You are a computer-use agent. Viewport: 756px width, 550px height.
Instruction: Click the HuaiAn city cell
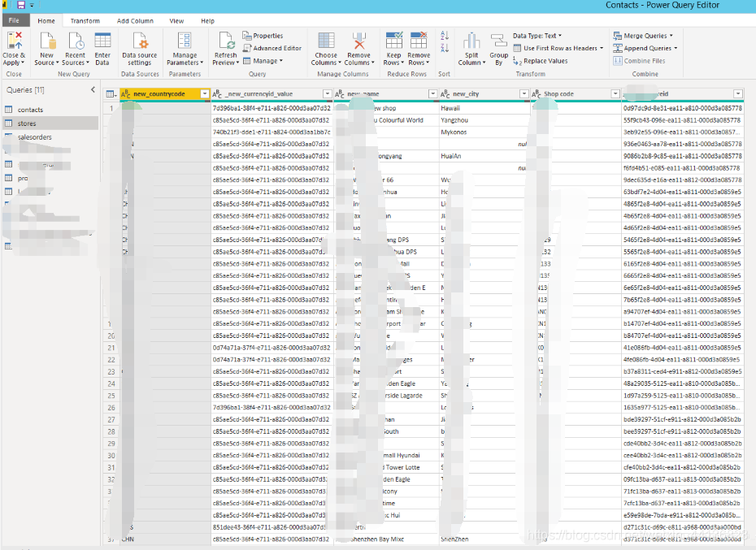(x=484, y=156)
